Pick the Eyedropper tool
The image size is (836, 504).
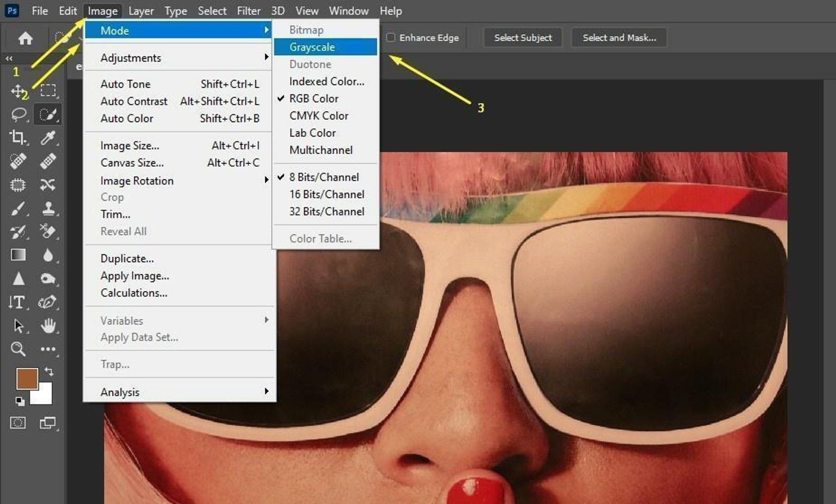(x=48, y=138)
